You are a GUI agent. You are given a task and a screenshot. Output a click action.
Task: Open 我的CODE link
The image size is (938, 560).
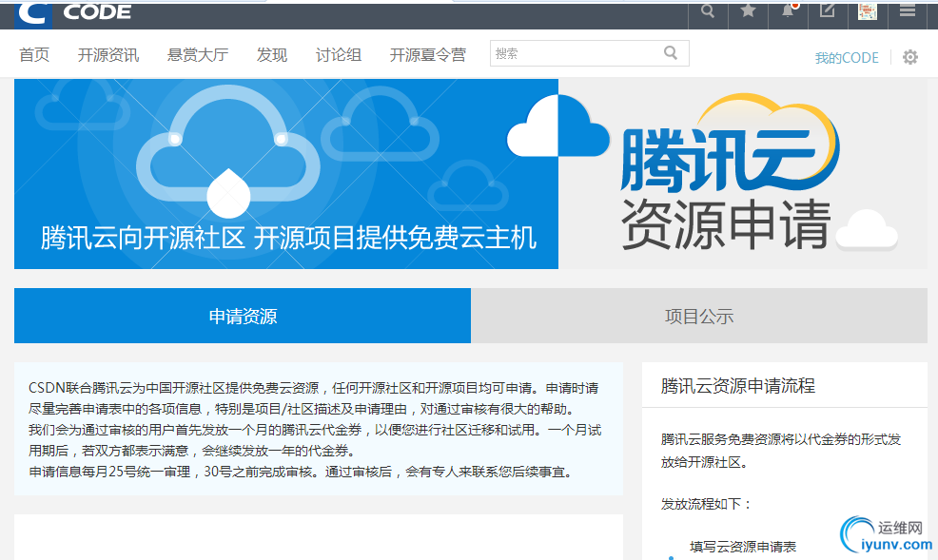(x=847, y=58)
